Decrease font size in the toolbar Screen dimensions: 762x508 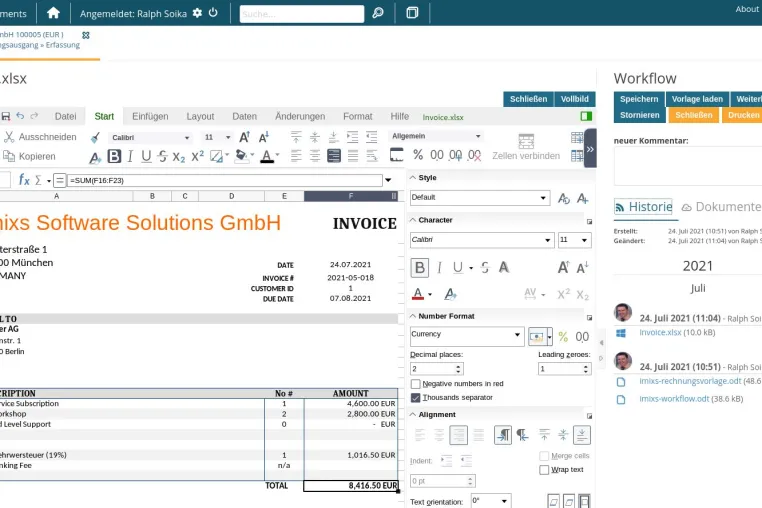tap(263, 137)
